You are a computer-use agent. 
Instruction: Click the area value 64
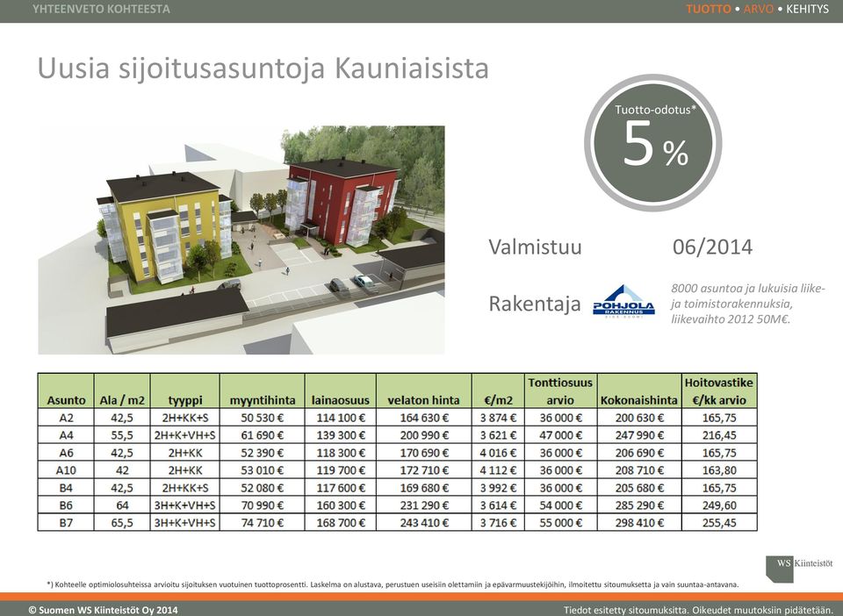(x=122, y=505)
